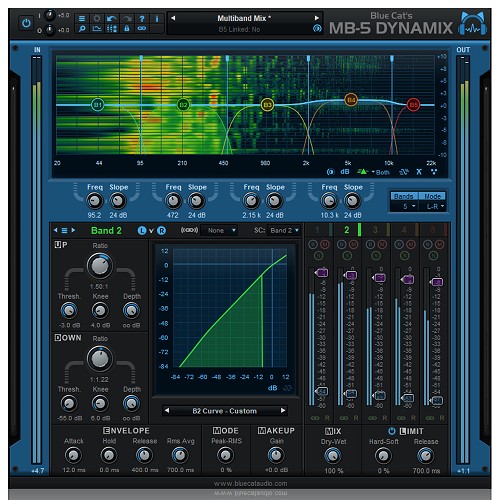500x500 pixels.
Task: Go to previous band with left arrow
Action: tap(56, 230)
